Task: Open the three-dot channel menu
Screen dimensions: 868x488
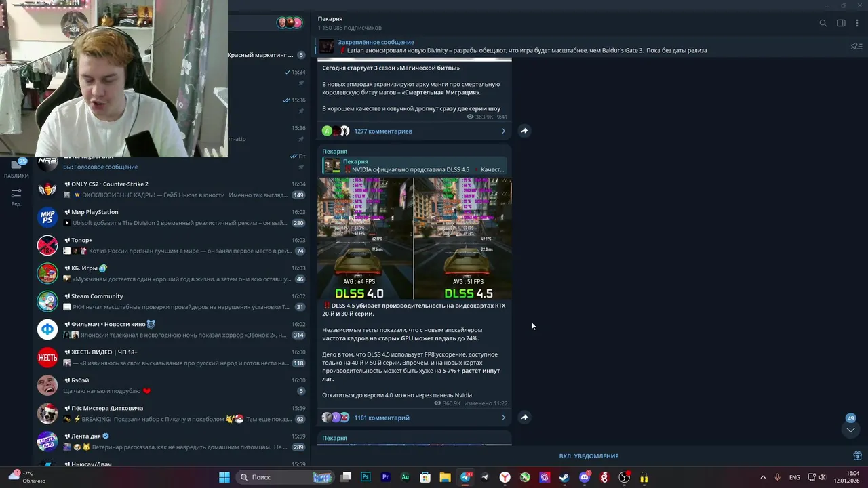Action: pyautogui.click(x=857, y=23)
